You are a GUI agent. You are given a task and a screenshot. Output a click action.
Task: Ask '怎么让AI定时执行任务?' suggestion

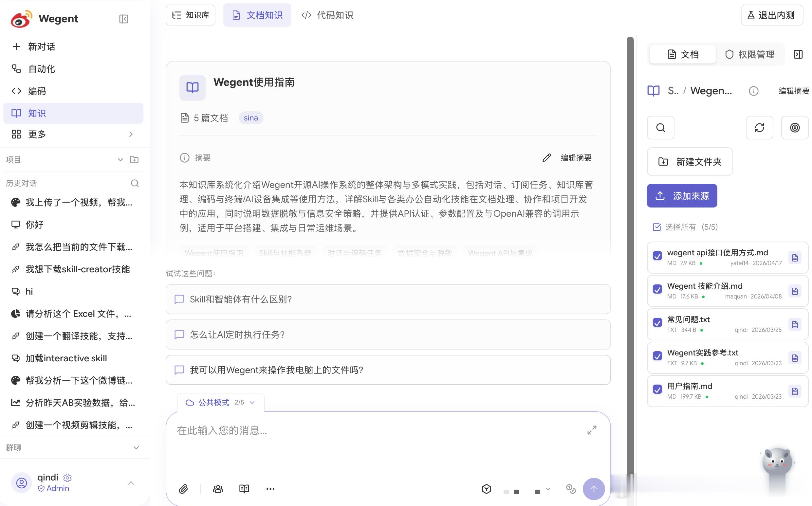point(388,334)
